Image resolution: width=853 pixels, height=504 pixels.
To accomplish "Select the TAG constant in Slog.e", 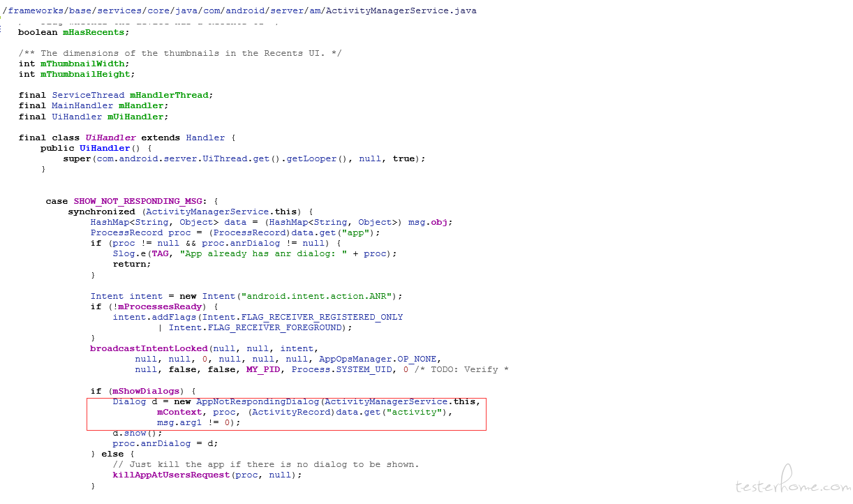I will [161, 253].
